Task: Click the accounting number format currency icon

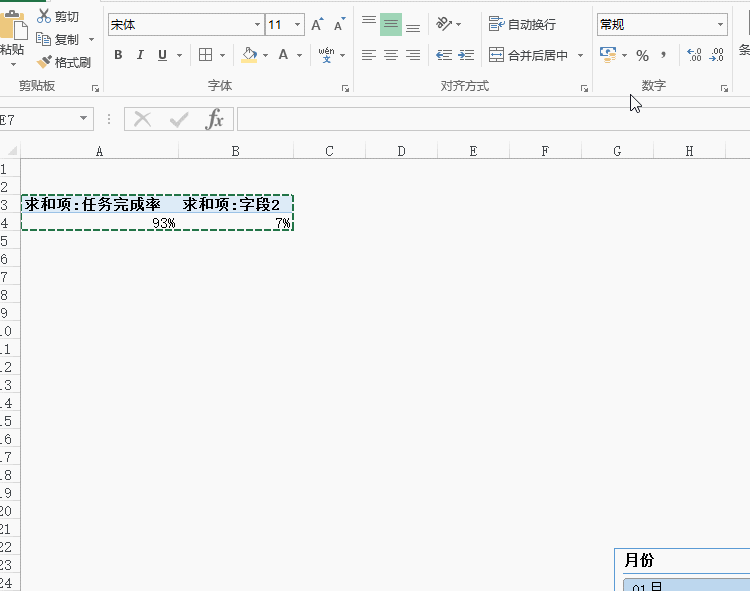Action: (607, 54)
